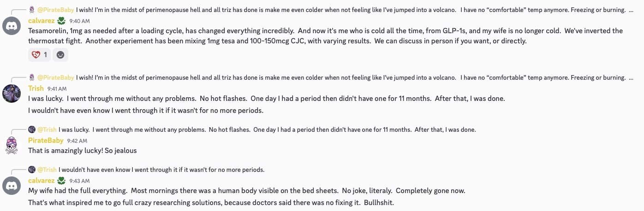The height and width of the screenshot is (211, 644).
Task: Click the green leaf badge beside calvarez at 9:43 AM
Action: (x=61, y=181)
